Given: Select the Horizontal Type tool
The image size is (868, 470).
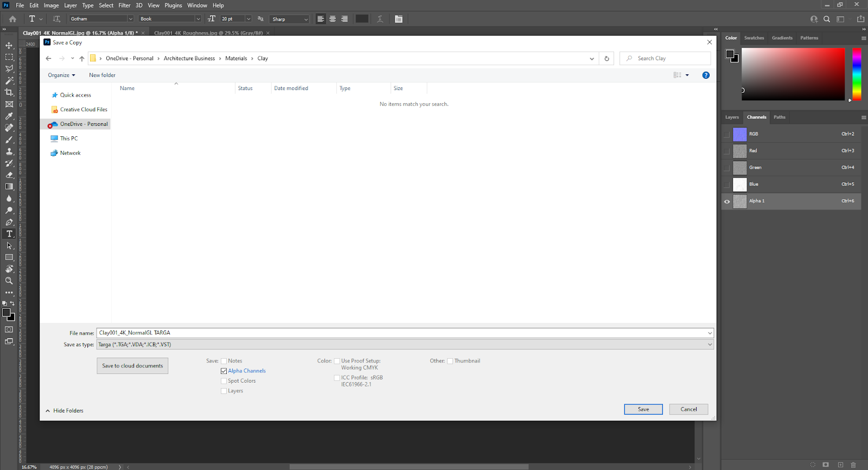Looking at the screenshot, I should [9, 234].
